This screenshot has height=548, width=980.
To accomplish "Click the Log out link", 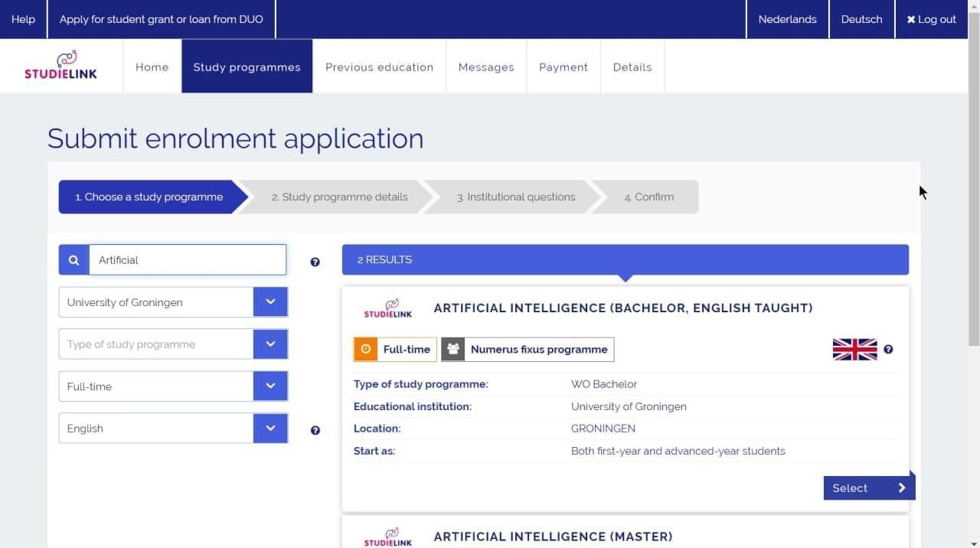I will tap(931, 19).
